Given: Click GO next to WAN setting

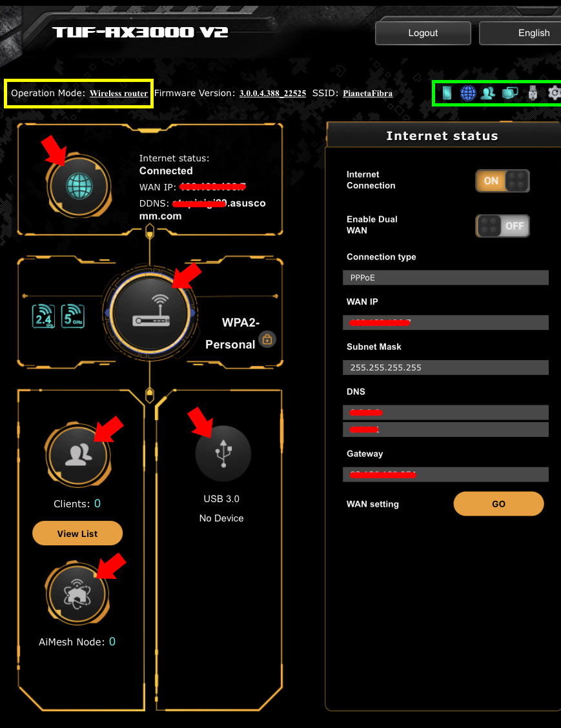Looking at the screenshot, I should point(499,504).
